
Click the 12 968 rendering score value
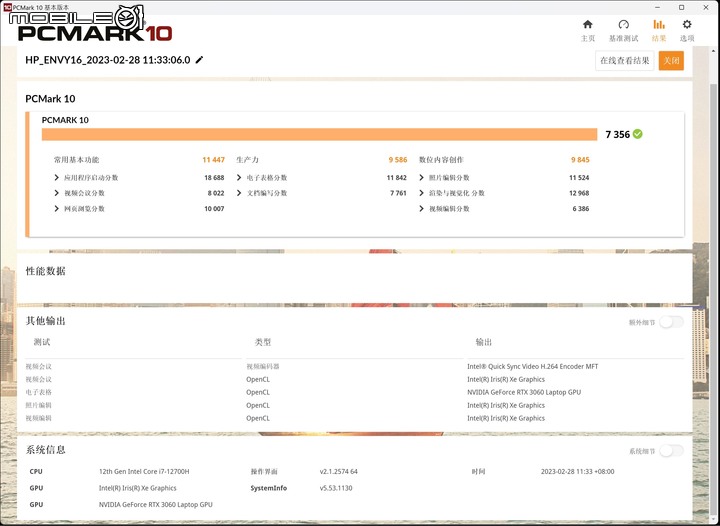(579, 193)
